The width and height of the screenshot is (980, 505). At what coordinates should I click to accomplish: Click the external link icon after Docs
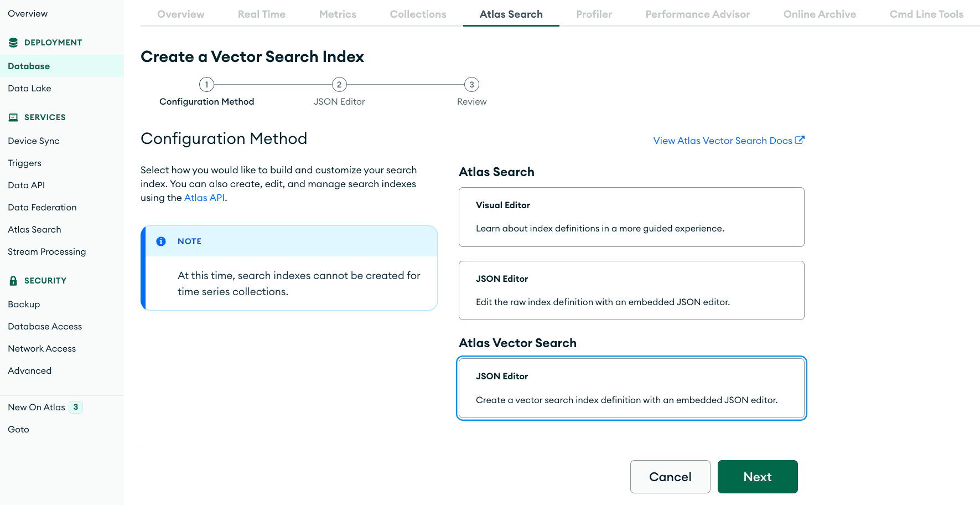800,140
